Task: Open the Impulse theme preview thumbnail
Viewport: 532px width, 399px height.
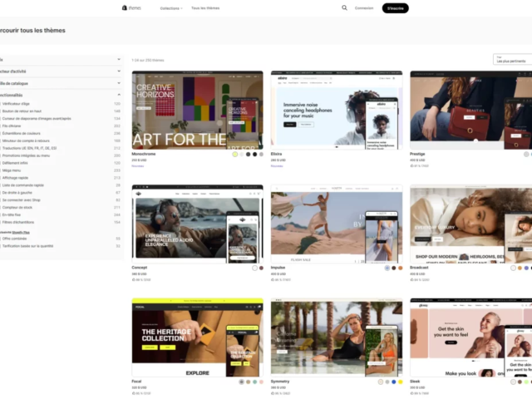Action: tap(337, 224)
